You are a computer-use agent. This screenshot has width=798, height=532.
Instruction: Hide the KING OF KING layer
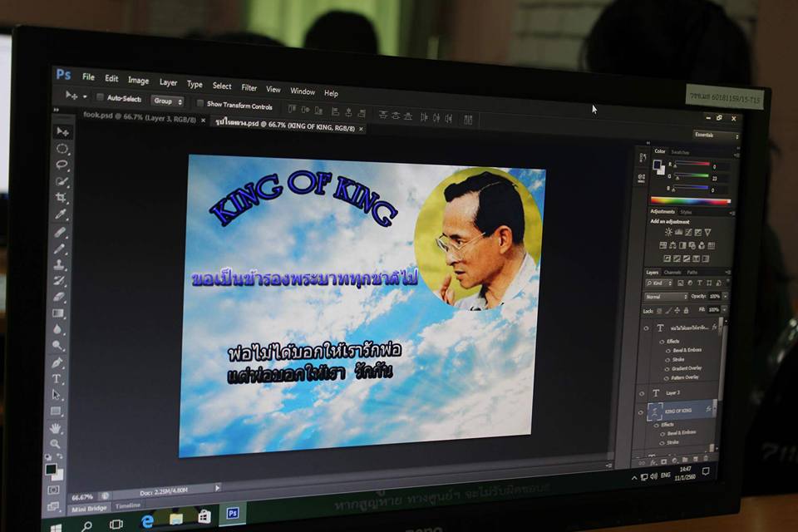(640, 411)
